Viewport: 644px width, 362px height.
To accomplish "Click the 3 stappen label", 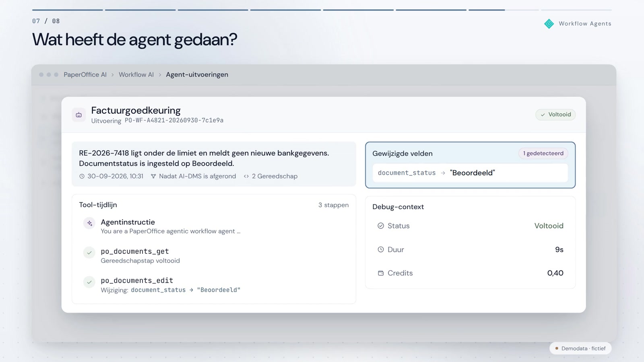I will click(333, 205).
